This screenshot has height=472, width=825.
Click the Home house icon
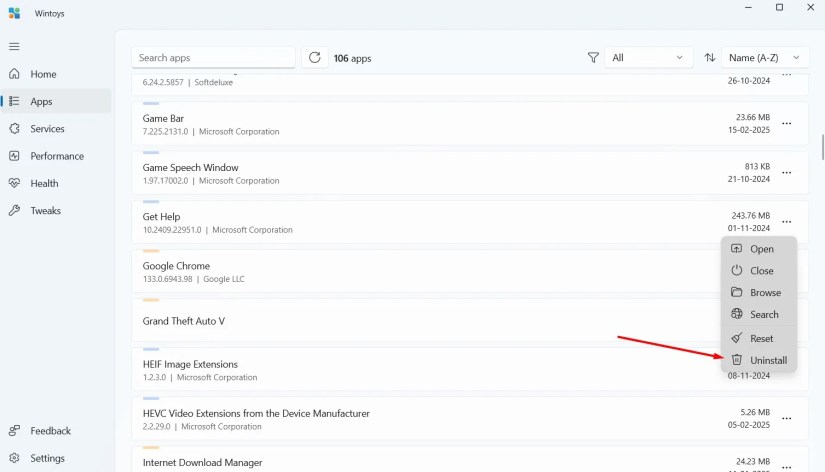click(x=14, y=74)
